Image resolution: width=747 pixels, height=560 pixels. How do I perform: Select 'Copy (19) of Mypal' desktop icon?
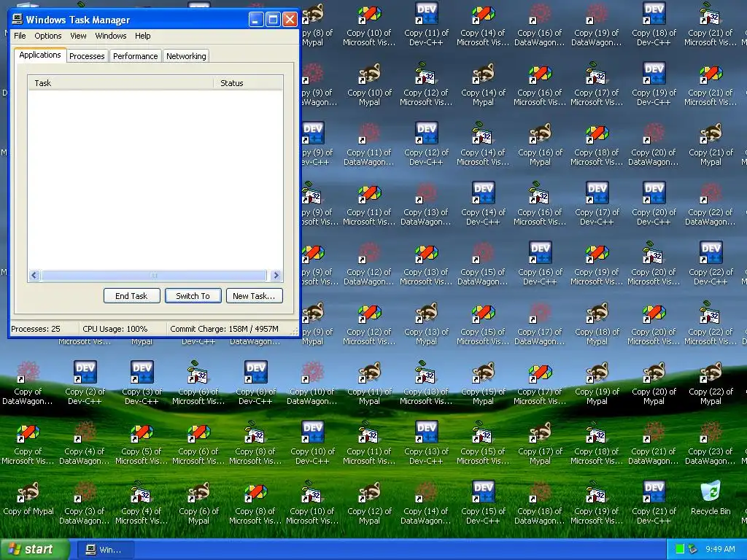click(x=597, y=384)
